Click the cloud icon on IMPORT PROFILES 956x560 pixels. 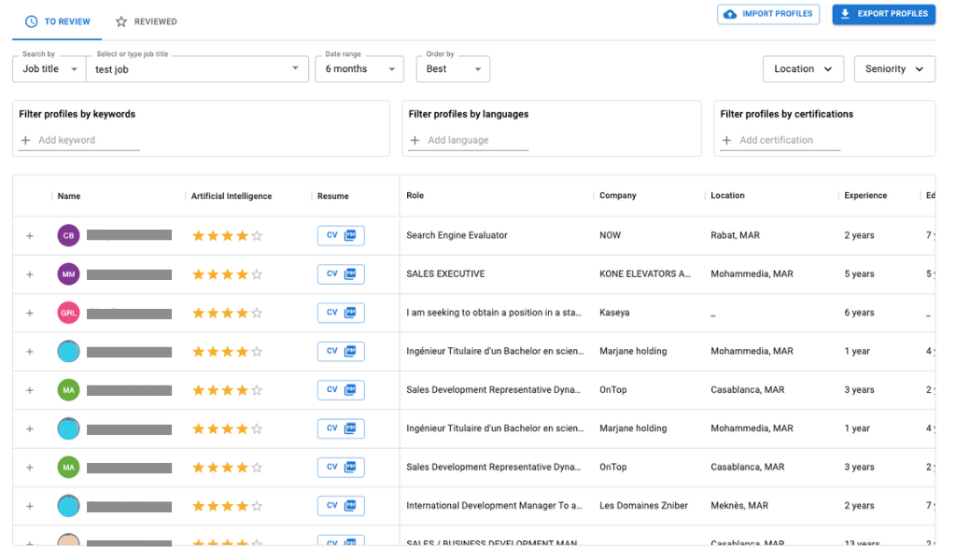pyautogui.click(x=729, y=14)
